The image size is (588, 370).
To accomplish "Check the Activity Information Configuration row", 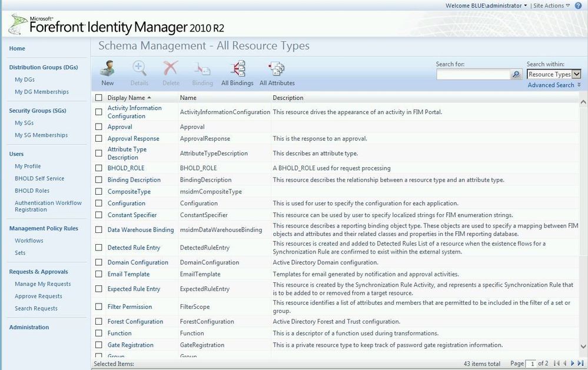I will pyautogui.click(x=99, y=112).
